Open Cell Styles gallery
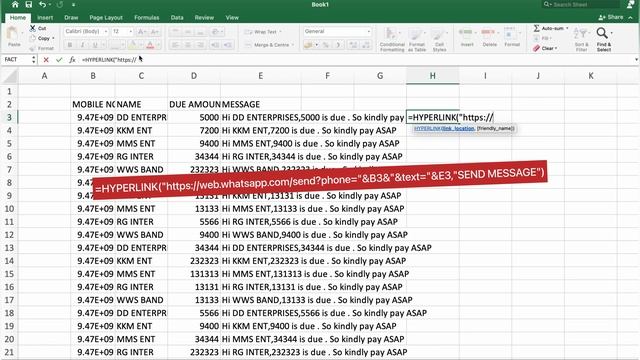 coord(439,39)
